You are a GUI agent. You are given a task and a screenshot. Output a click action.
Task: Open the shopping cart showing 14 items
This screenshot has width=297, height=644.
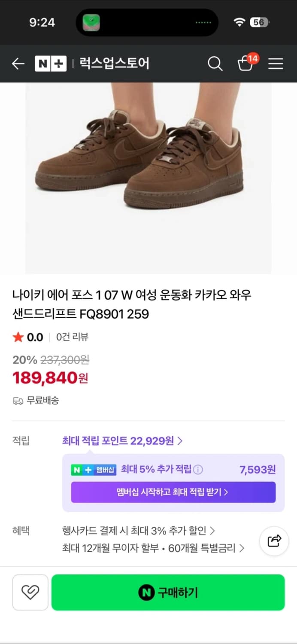[x=246, y=64]
